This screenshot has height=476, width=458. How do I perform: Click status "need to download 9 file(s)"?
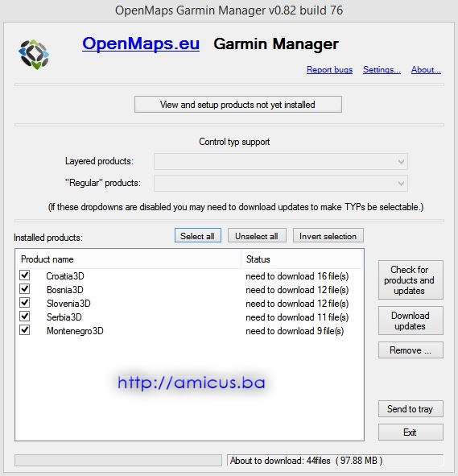point(295,331)
